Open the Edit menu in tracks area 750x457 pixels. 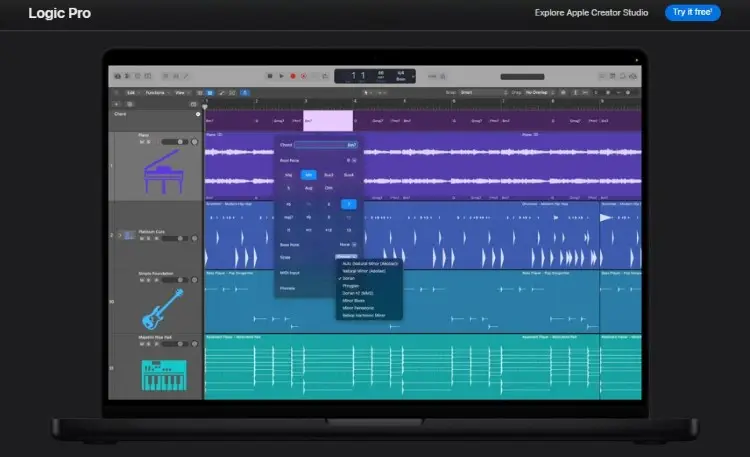pyautogui.click(x=132, y=93)
